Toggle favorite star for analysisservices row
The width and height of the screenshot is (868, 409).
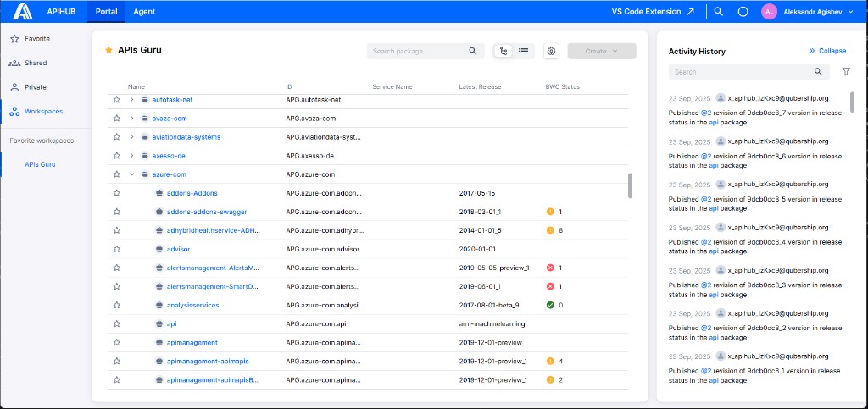[x=117, y=305]
